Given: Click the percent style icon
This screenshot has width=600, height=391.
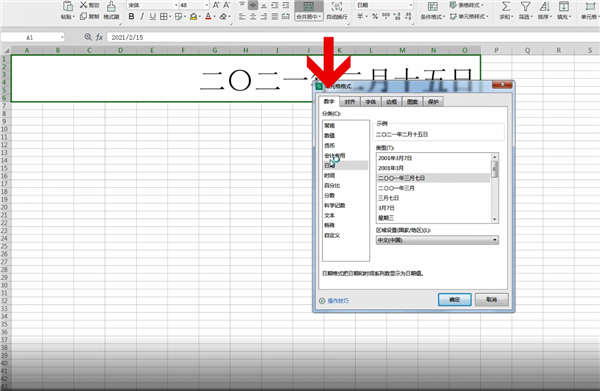Looking at the screenshot, I should point(375,16).
